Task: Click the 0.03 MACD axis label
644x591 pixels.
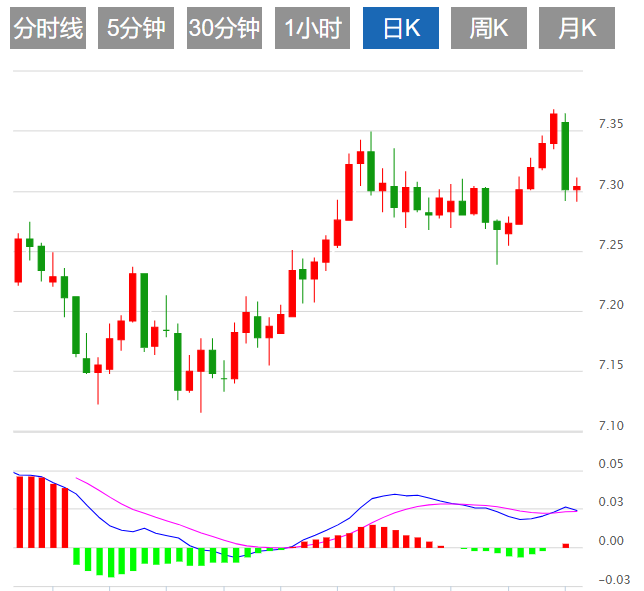Action: 611,502
